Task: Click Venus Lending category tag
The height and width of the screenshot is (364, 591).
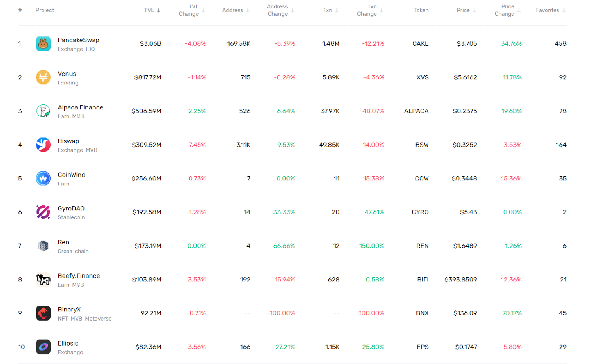Action: (68, 83)
